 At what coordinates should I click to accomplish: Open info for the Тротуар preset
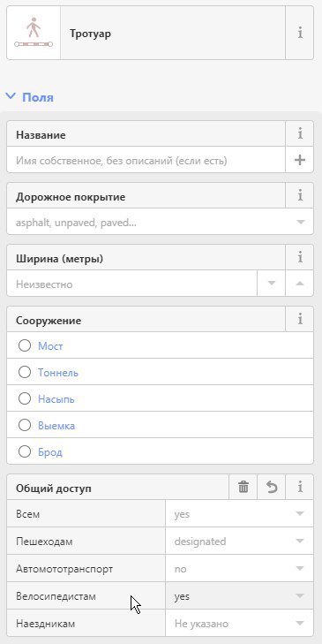pyautogui.click(x=300, y=33)
